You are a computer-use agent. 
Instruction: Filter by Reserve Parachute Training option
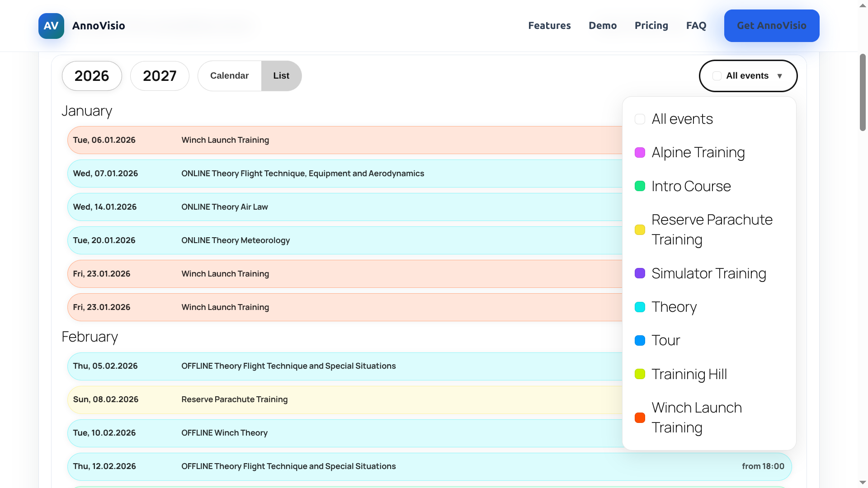point(709,230)
